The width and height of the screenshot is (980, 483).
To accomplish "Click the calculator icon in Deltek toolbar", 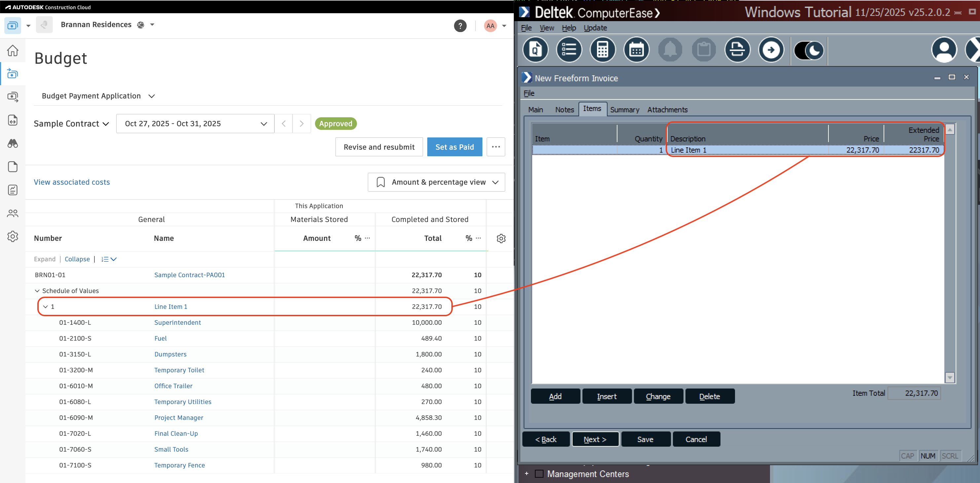I will [x=603, y=50].
